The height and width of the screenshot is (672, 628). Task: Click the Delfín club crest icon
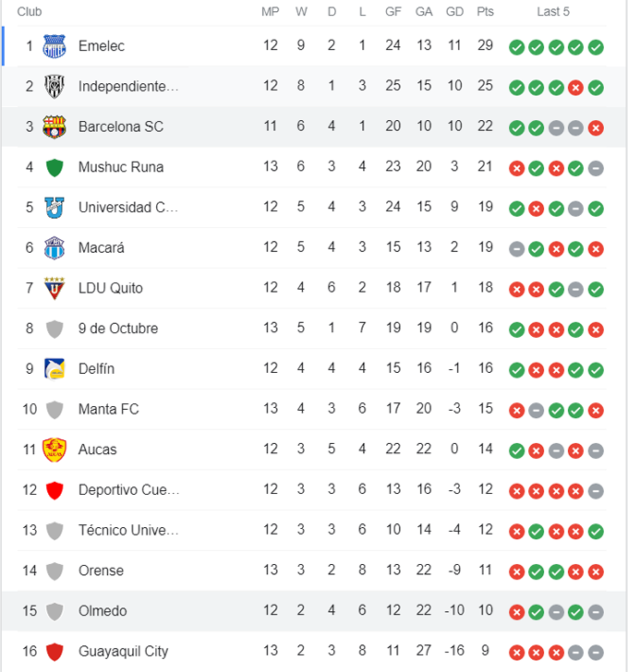click(54, 368)
